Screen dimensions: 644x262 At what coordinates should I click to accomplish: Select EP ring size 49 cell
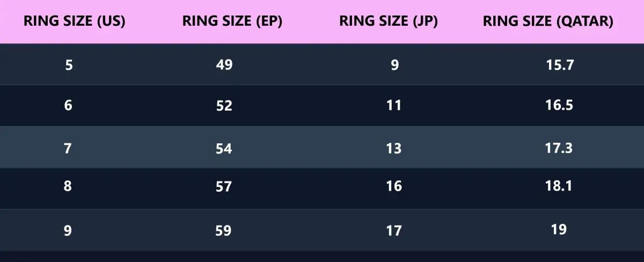(x=224, y=65)
